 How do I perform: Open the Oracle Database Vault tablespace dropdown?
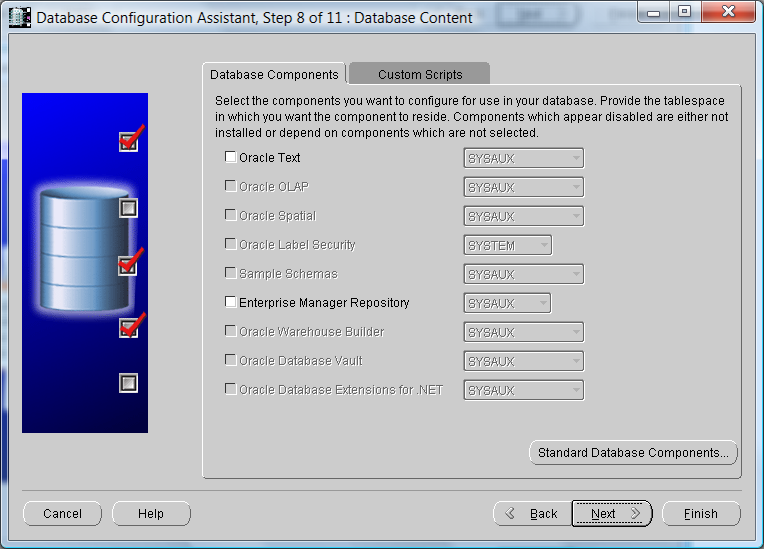524,361
